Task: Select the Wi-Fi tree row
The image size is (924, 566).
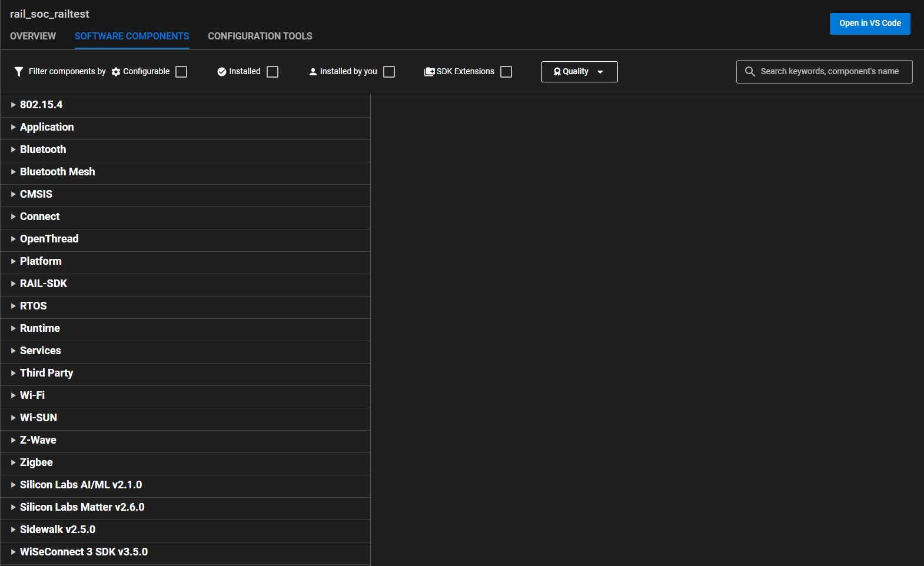Action: click(x=185, y=395)
